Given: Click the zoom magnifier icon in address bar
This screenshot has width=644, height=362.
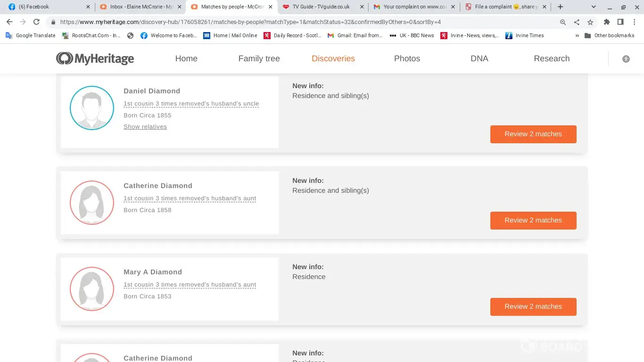Looking at the screenshot, I should pyautogui.click(x=563, y=22).
